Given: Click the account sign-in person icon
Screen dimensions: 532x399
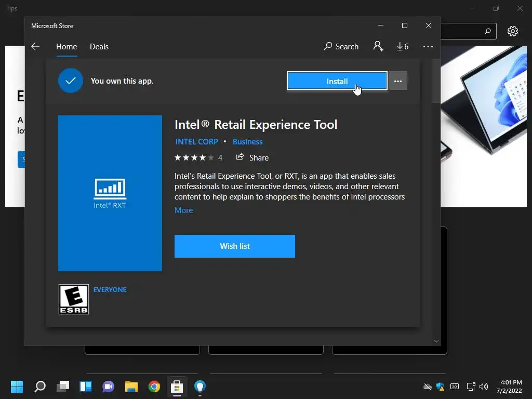Looking at the screenshot, I should pos(378,46).
